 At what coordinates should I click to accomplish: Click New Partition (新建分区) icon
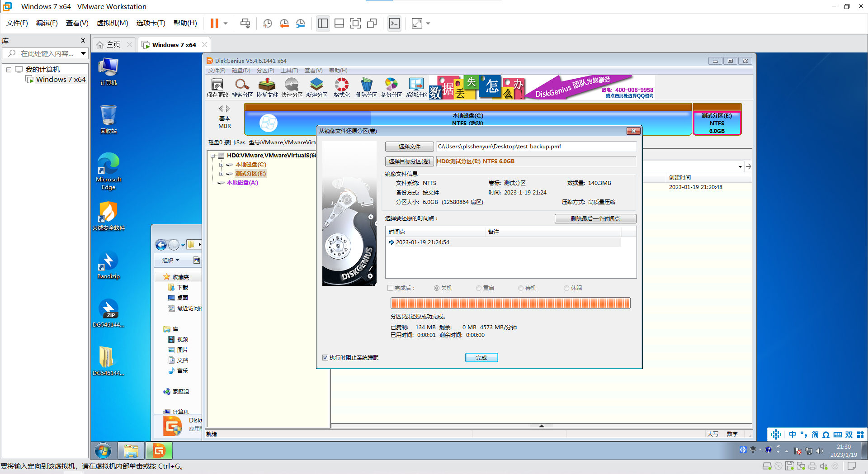coord(317,87)
